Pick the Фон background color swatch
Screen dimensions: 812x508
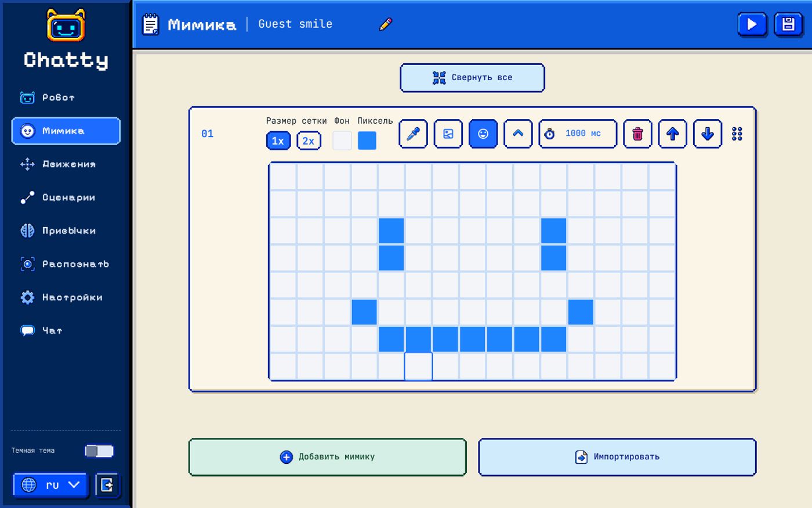342,140
